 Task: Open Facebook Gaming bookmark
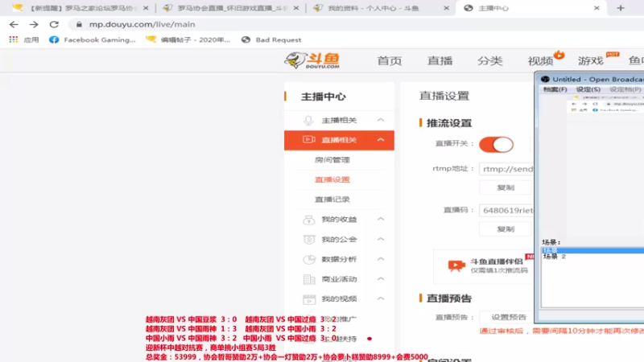click(93, 39)
